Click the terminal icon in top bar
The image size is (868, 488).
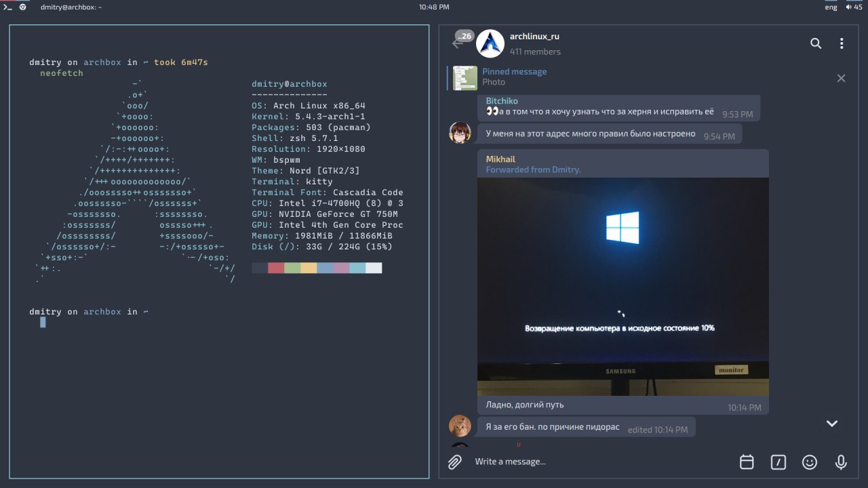(x=8, y=7)
